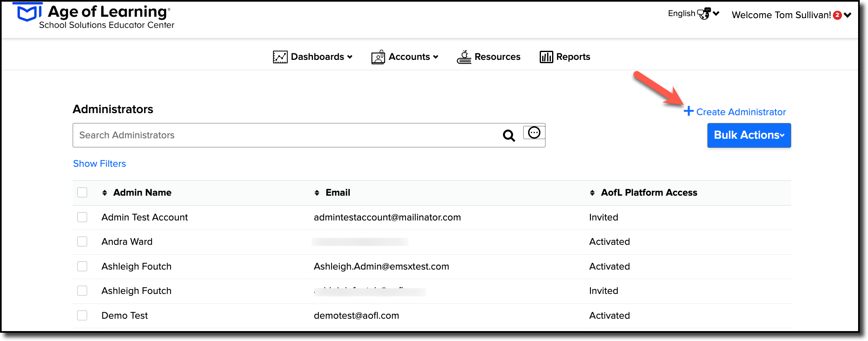Click the Reports bar chart icon
The width and height of the screenshot is (868, 341).
pos(546,57)
